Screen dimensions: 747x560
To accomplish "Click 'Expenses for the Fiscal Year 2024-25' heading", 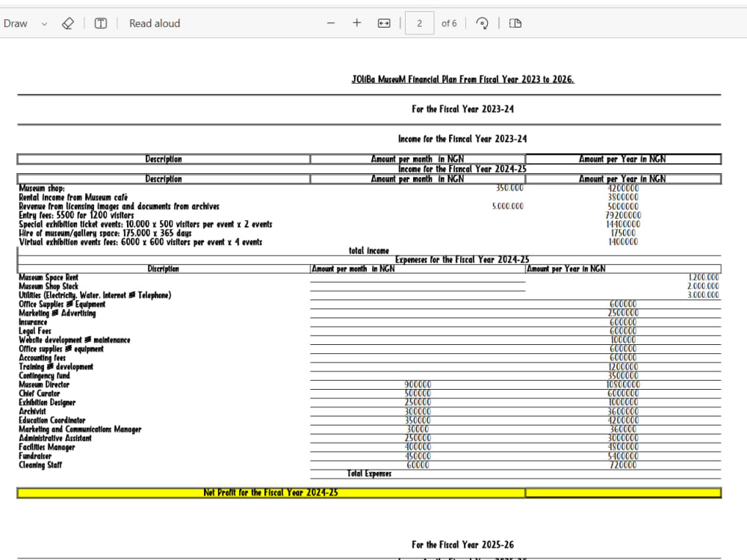I will [462, 260].
